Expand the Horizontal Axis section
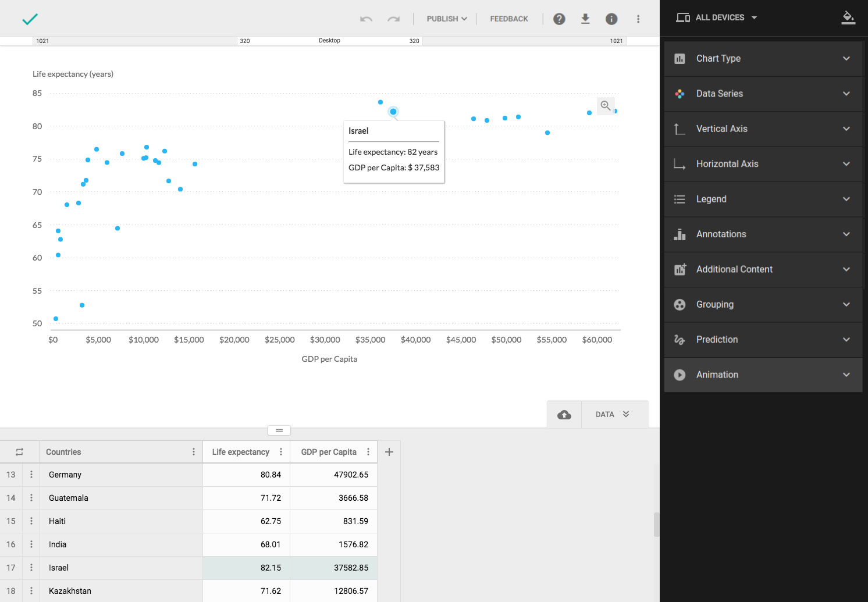The height and width of the screenshot is (602, 868). pos(763,164)
